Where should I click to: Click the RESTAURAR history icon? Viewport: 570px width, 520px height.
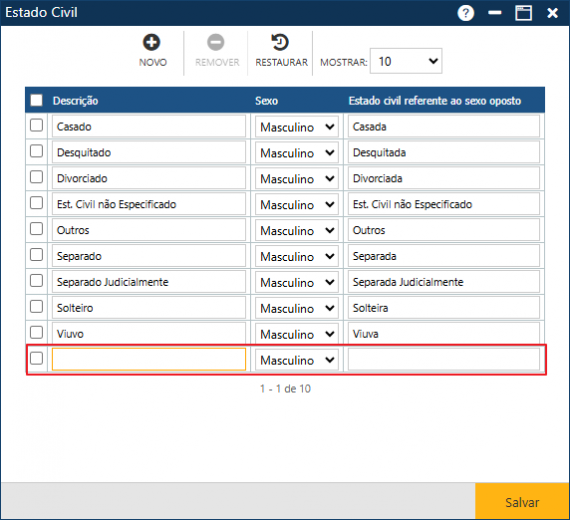(280, 42)
